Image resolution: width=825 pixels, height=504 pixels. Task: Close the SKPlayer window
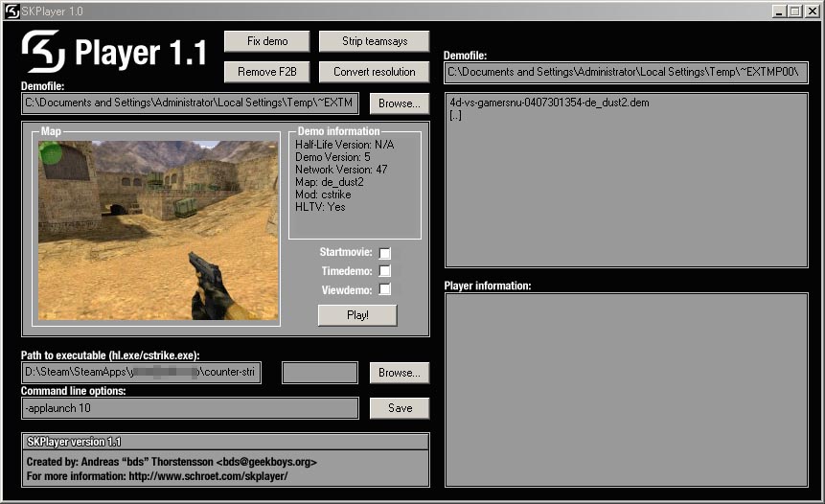coord(812,11)
